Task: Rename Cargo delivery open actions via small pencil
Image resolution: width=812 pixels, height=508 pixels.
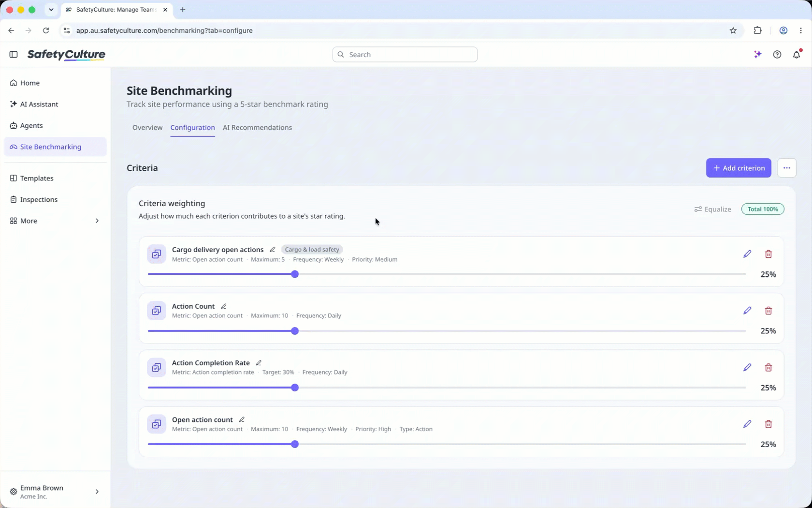Action: point(273,250)
